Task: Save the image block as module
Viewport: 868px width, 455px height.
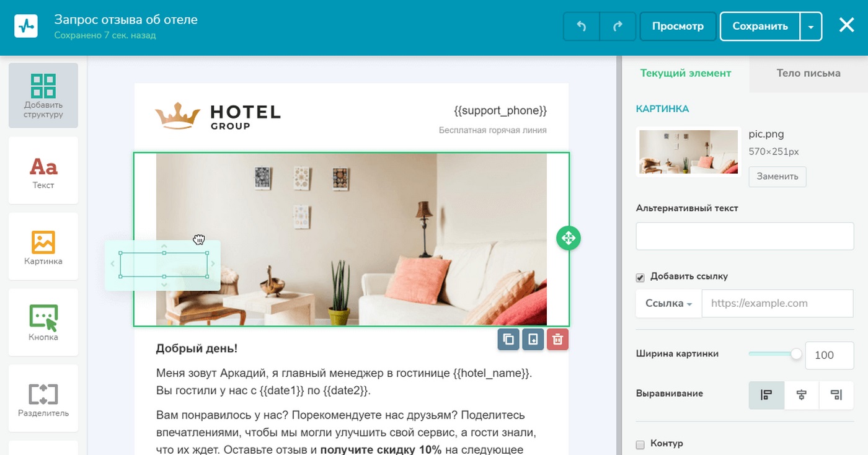Action: [x=533, y=339]
